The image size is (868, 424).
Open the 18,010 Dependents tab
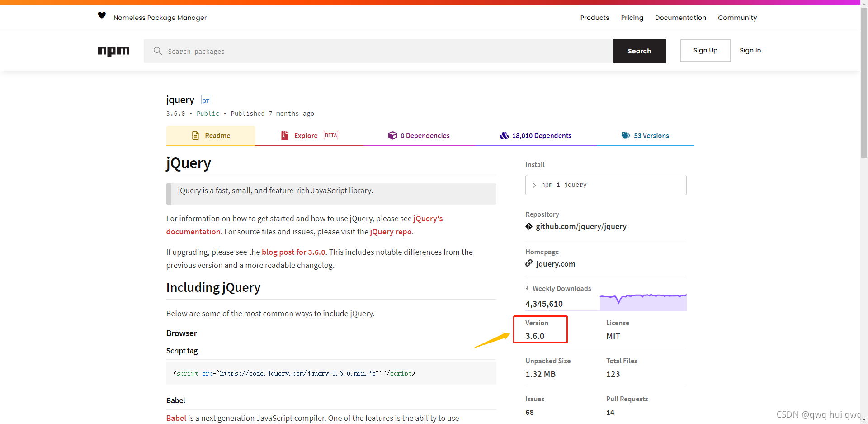click(x=535, y=135)
